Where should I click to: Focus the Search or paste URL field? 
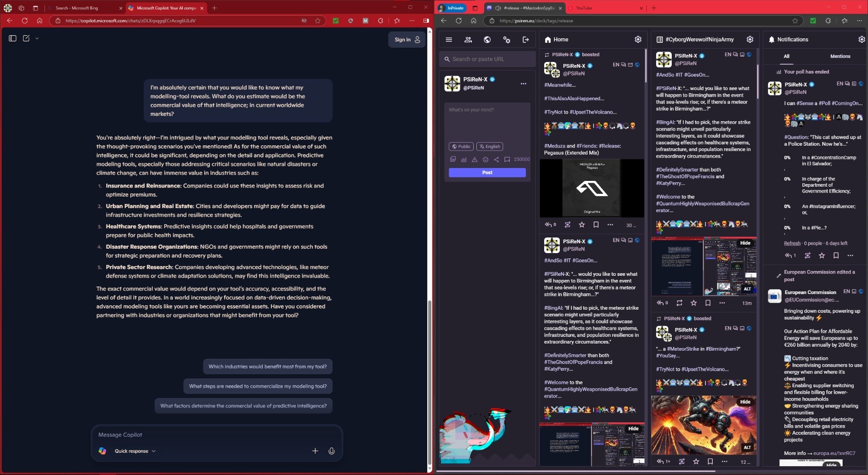[x=487, y=59]
